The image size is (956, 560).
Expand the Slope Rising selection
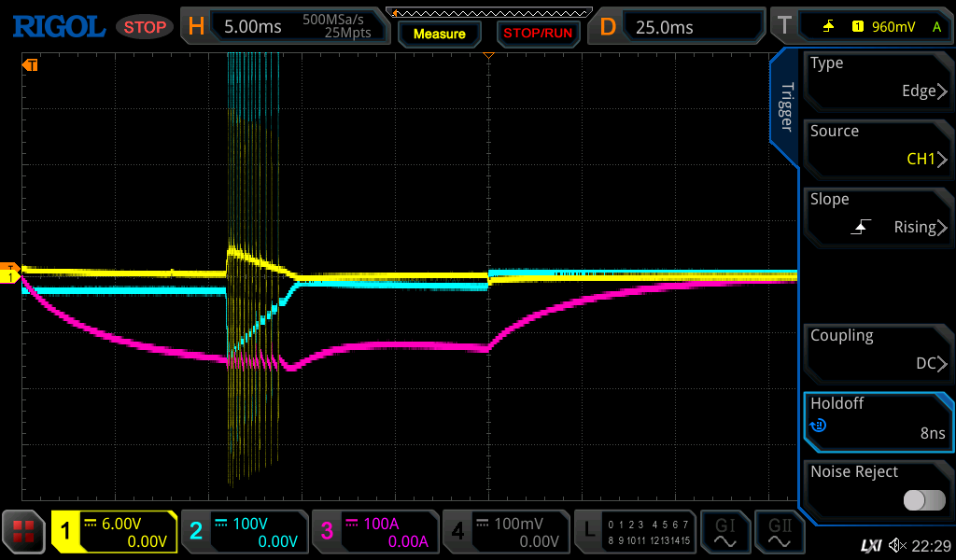click(x=878, y=214)
